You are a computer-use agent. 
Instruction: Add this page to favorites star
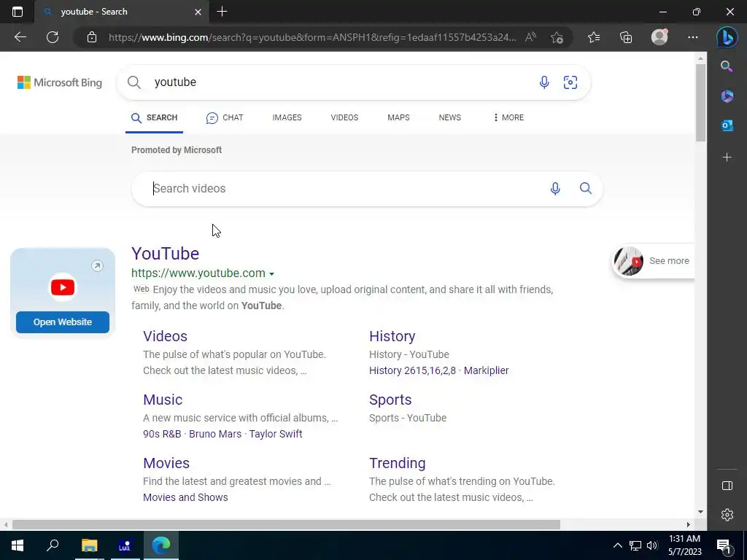pos(557,37)
